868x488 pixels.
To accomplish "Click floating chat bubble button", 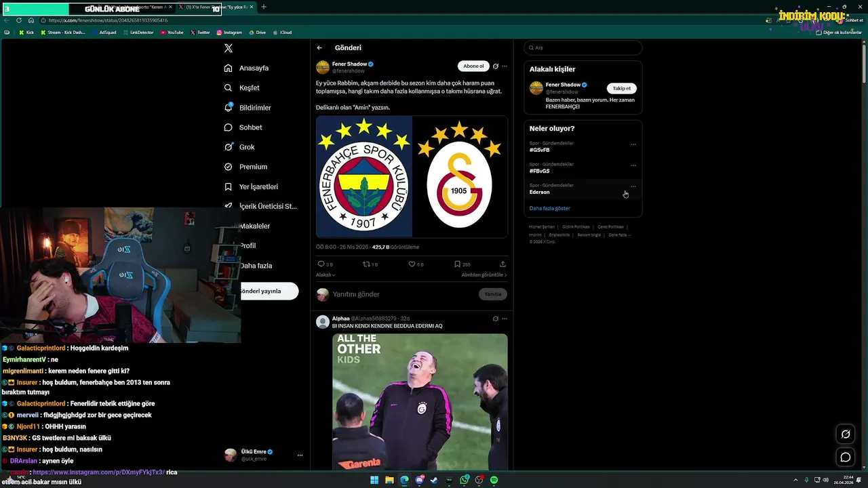I will 846,457.
